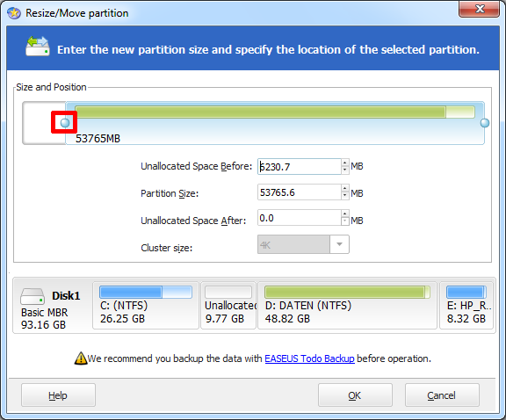Click the Cancel button
The height and width of the screenshot is (420, 506).
click(442, 395)
